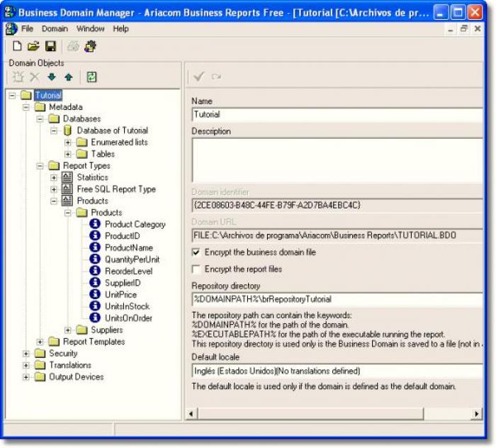Restore the inner document window
Image resolution: width=496 pixels, height=448 pixels.
pyautogui.click(x=463, y=29)
